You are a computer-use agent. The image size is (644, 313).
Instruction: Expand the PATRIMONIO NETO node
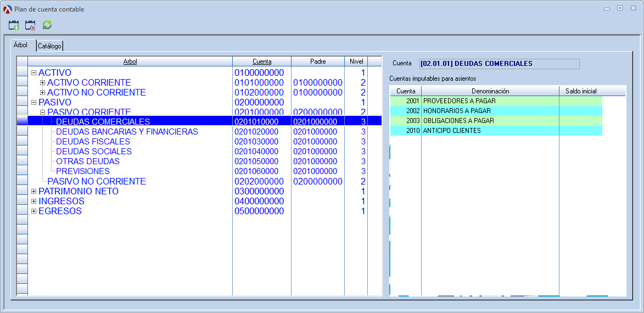point(33,192)
